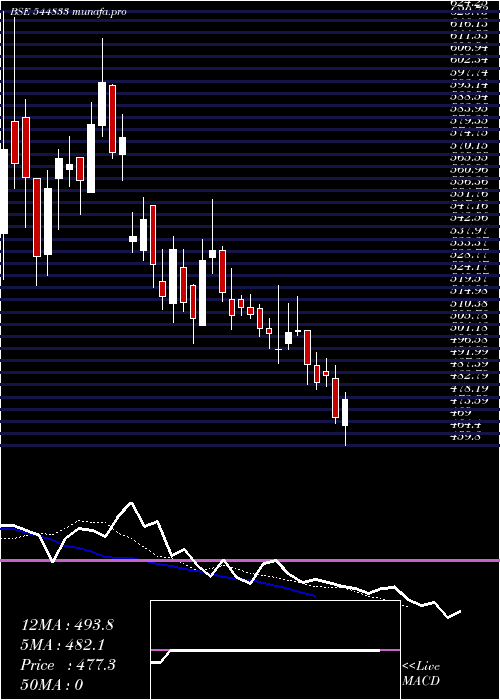500x700 pixels.
Task: Click the 491.99 price axis label
Action: (x=469, y=352)
